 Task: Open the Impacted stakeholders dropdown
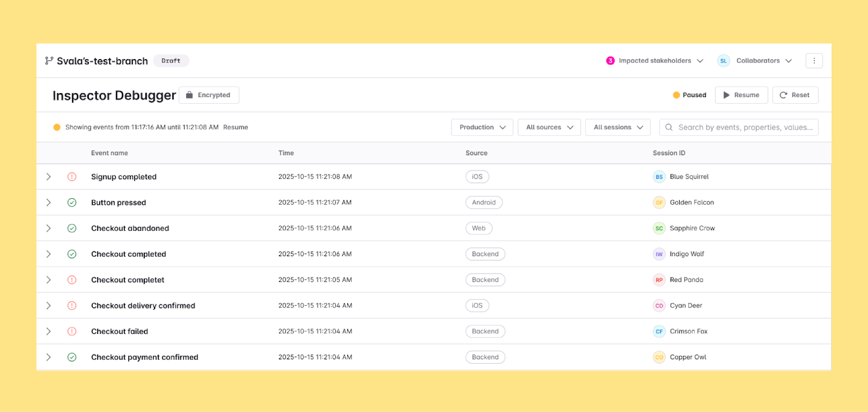click(655, 61)
